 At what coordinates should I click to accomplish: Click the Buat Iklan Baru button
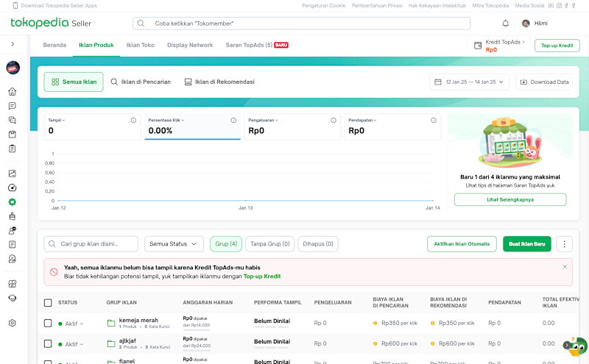[x=526, y=244]
